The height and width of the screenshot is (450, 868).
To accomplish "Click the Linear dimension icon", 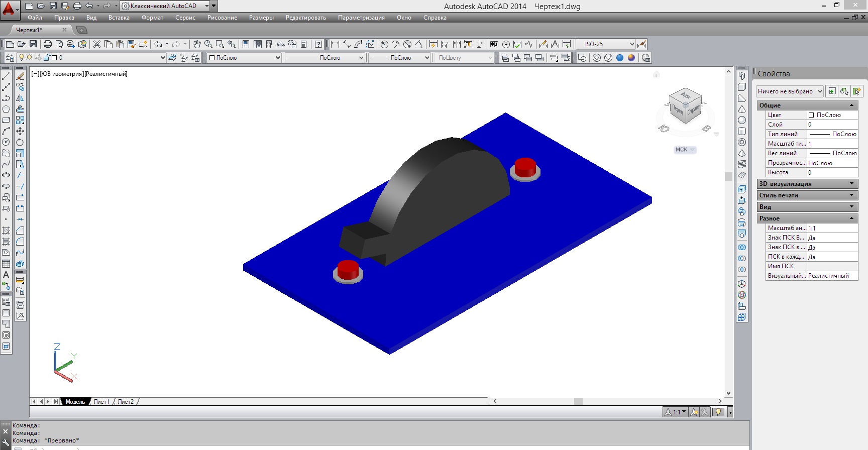I will coord(335,44).
